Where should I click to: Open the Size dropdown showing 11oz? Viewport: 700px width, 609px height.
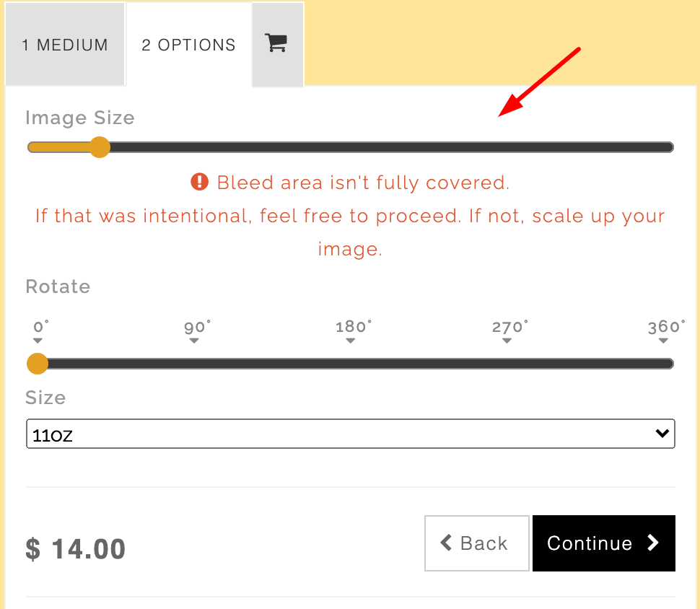click(350, 434)
